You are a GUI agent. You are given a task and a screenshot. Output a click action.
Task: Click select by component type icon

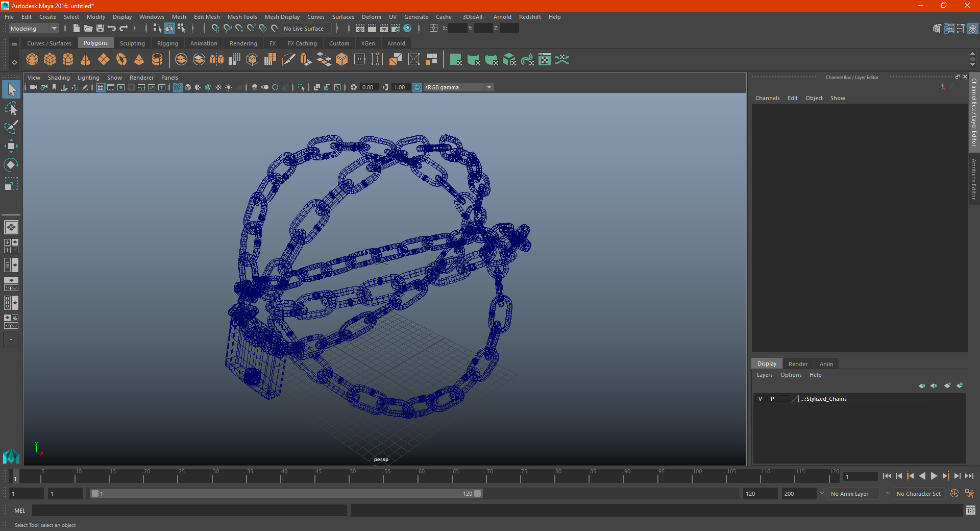(x=181, y=29)
